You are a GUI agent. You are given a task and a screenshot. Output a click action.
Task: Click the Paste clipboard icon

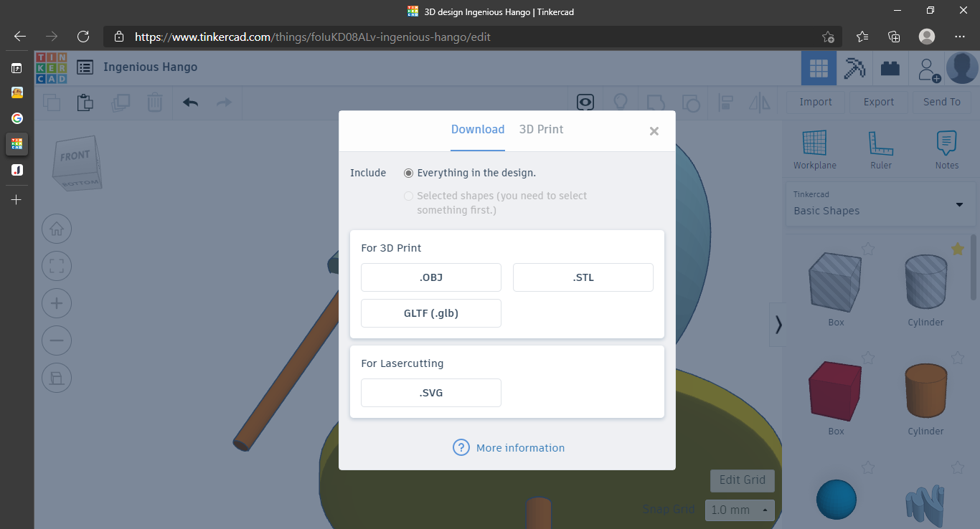pyautogui.click(x=85, y=103)
